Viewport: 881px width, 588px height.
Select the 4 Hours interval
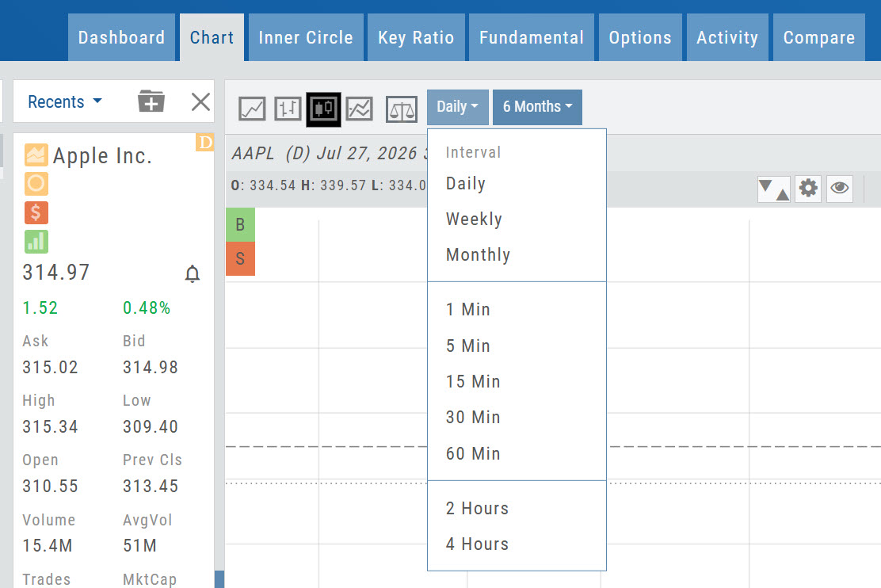517,544
